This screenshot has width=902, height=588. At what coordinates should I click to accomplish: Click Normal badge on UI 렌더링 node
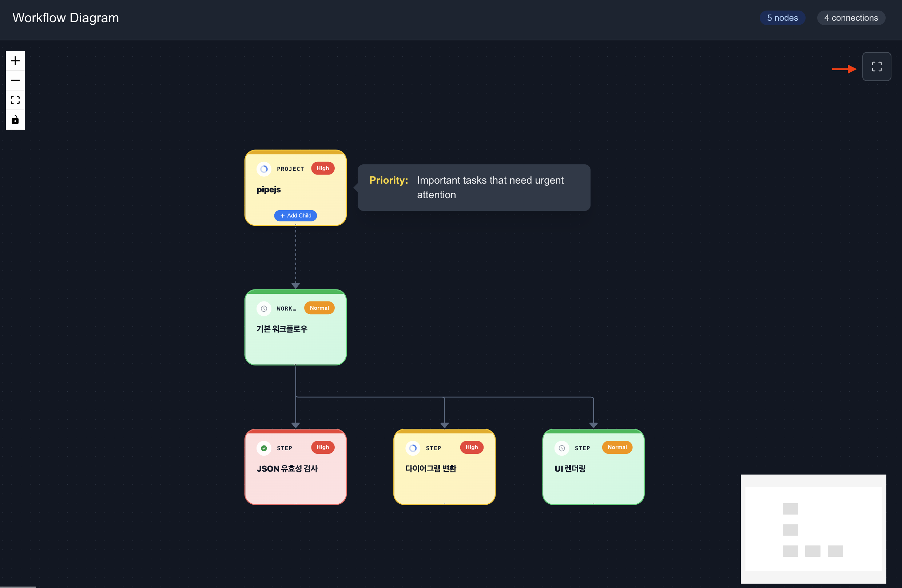[x=617, y=447]
